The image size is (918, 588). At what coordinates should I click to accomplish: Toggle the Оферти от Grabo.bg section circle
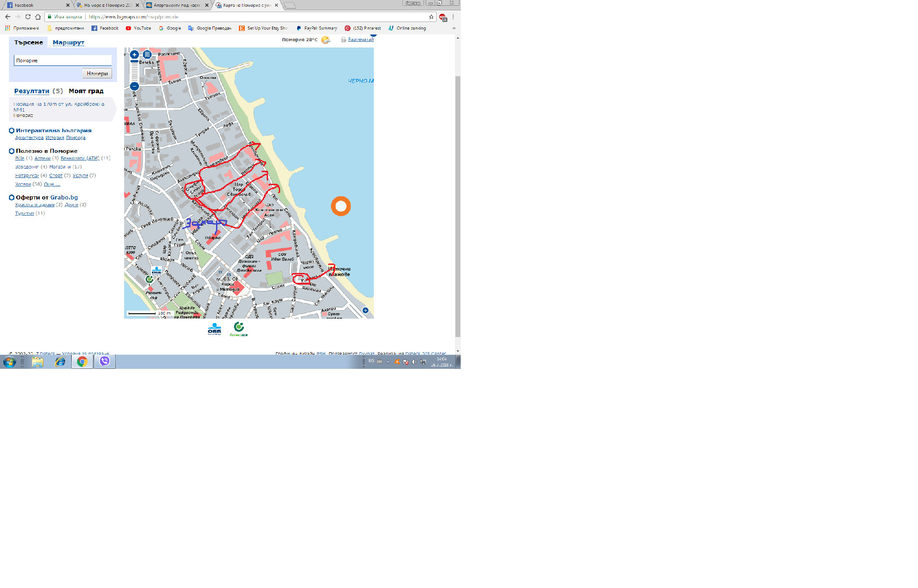tap(12, 198)
